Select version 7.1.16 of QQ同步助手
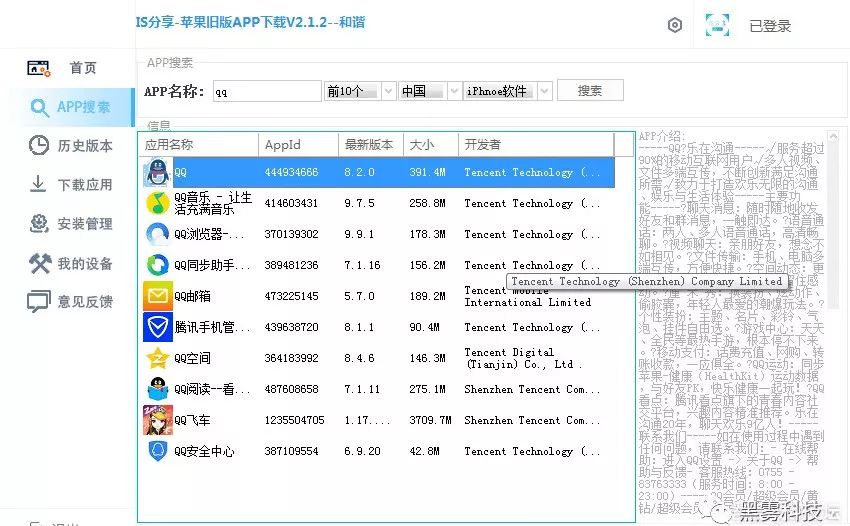This screenshot has height=526, width=850. (362, 265)
